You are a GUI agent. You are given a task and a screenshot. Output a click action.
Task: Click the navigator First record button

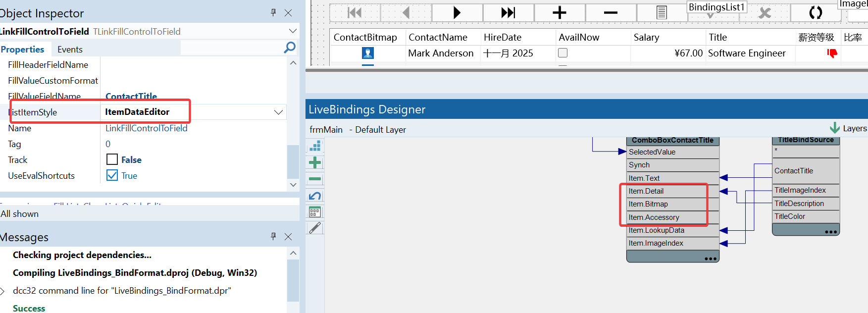(x=355, y=12)
